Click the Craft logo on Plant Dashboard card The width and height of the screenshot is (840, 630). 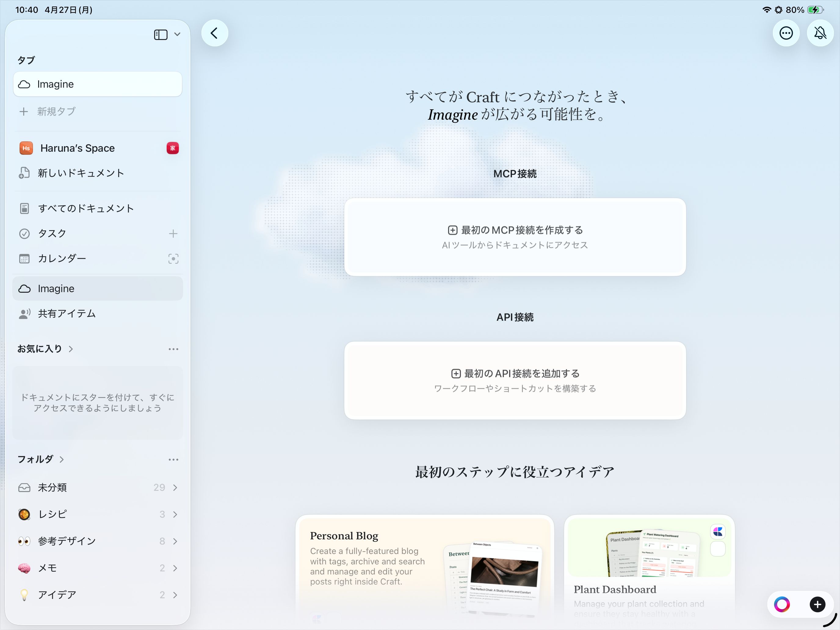(718, 532)
